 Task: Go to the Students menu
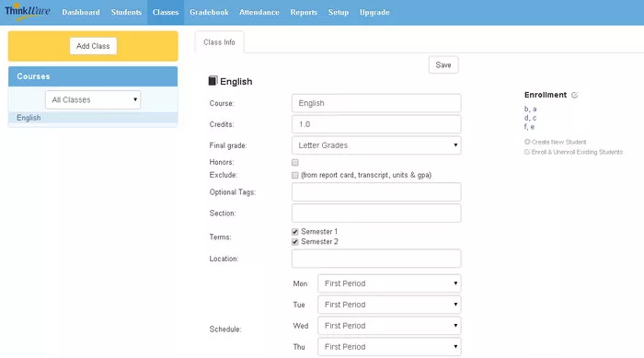click(126, 12)
